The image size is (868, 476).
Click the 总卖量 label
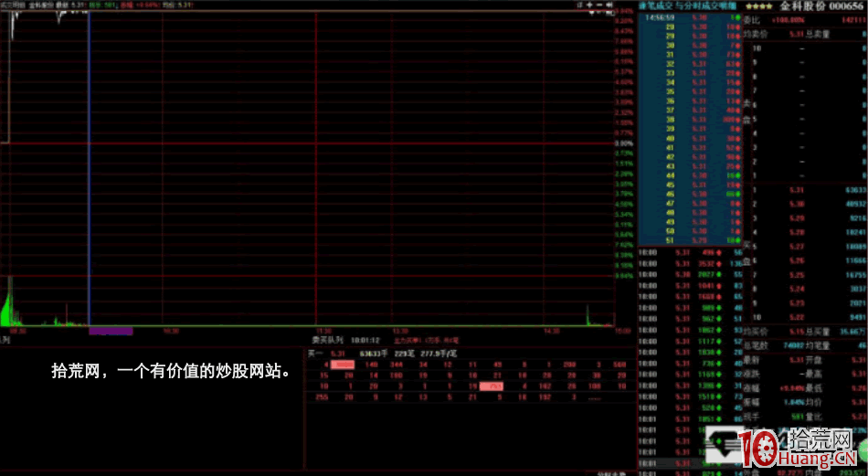818,35
